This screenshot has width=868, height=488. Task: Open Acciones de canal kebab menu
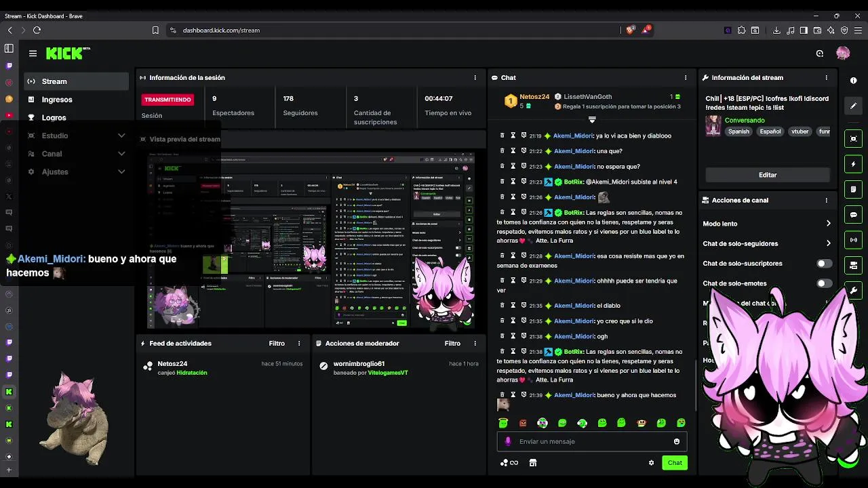click(826, 201)
